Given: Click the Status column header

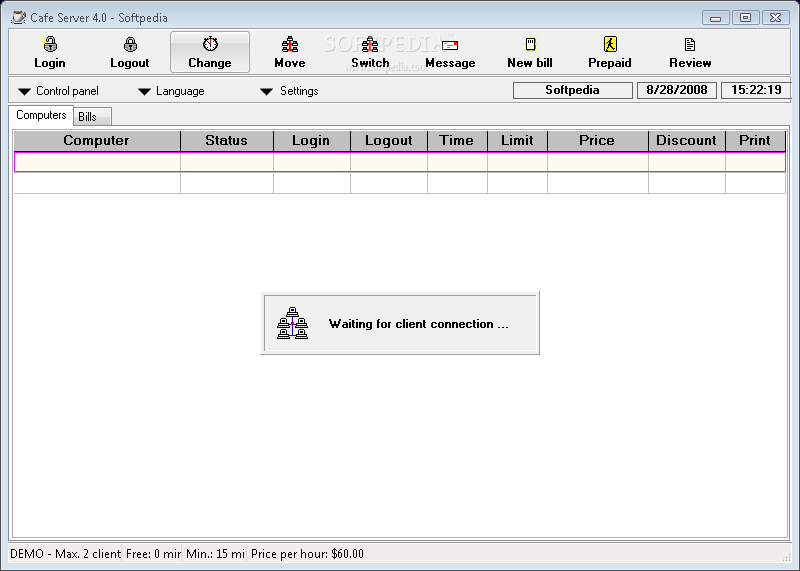Looking at the screenshot, I should tap(227, 141).
